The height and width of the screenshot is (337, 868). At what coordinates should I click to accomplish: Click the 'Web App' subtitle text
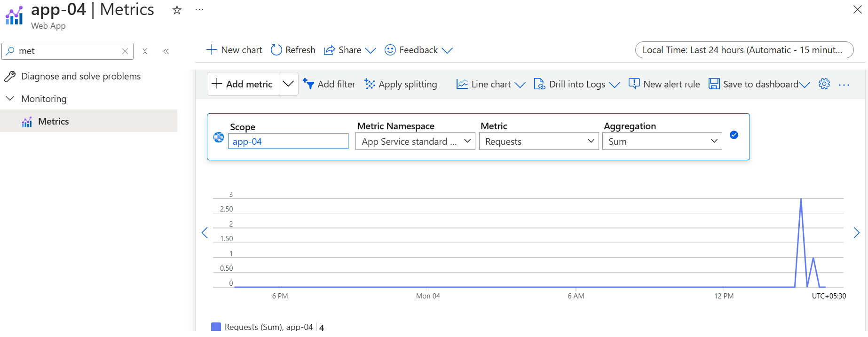tap(48, 26)
